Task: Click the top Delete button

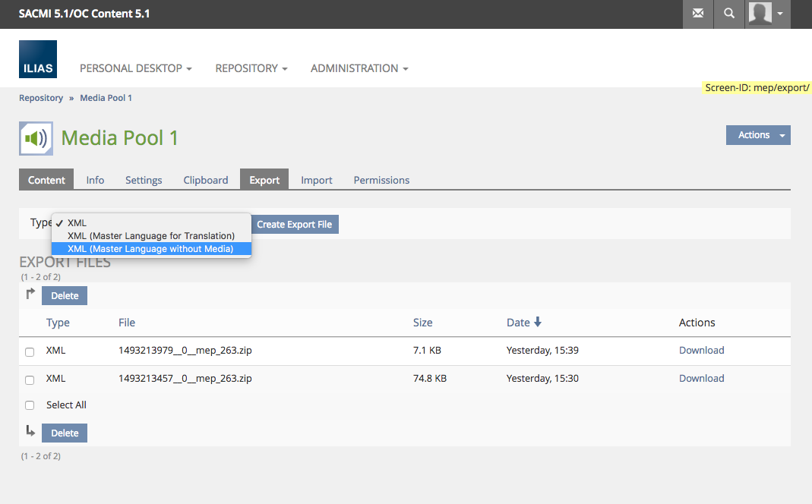Action: (x=65, y=296)
